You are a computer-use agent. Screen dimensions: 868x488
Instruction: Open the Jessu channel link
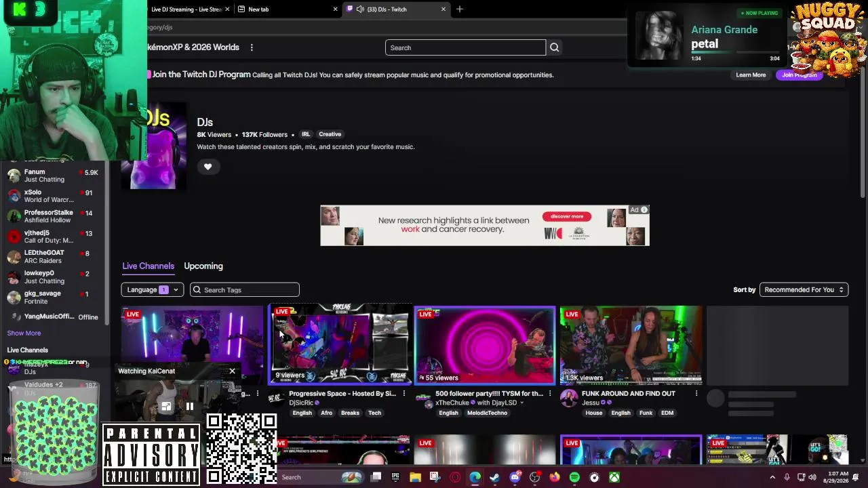click(591, 403)
